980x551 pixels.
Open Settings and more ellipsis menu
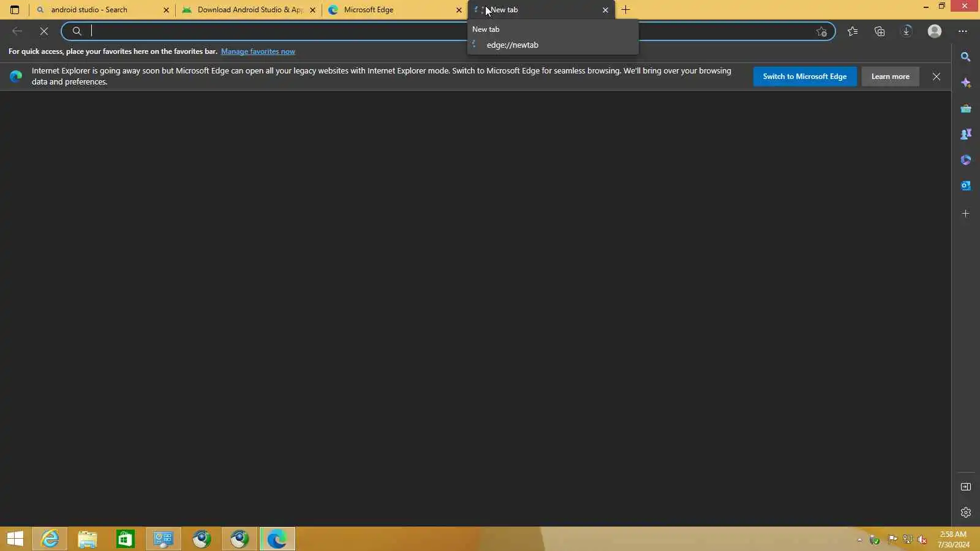(x=963, y=31)
